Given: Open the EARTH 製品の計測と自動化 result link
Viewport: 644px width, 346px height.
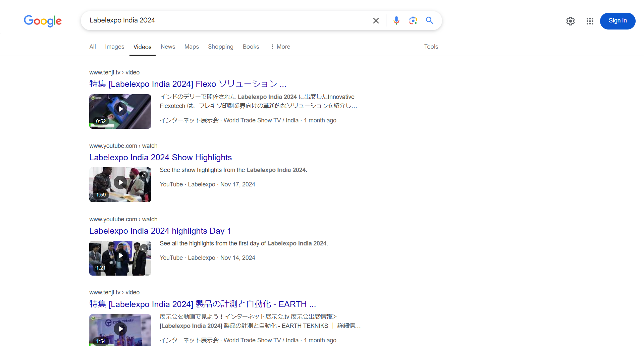Looking at the screenshot, I should coord(203,304).
